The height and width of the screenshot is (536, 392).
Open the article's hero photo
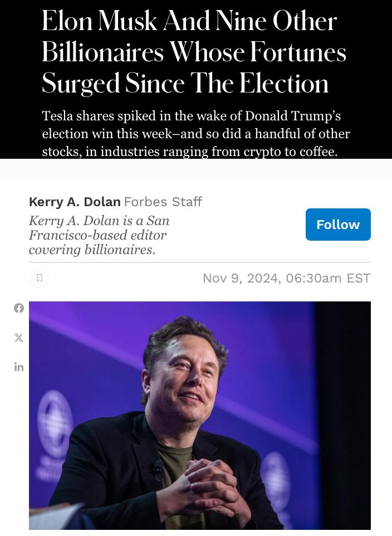coord(199,415)
